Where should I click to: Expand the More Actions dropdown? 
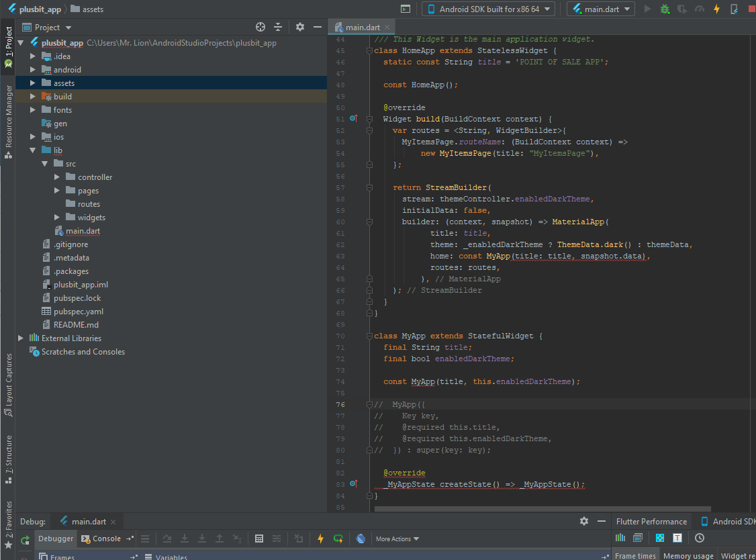(397, 539)
